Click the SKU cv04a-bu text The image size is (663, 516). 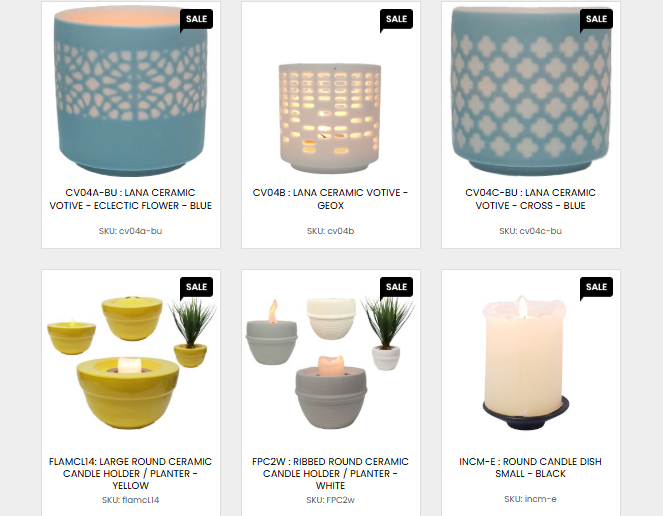coord(131,231)
